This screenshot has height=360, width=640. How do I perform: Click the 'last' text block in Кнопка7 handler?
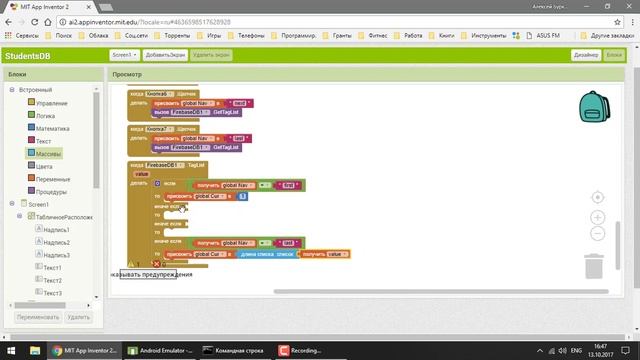pyautogui.click(x=239, y=138)
